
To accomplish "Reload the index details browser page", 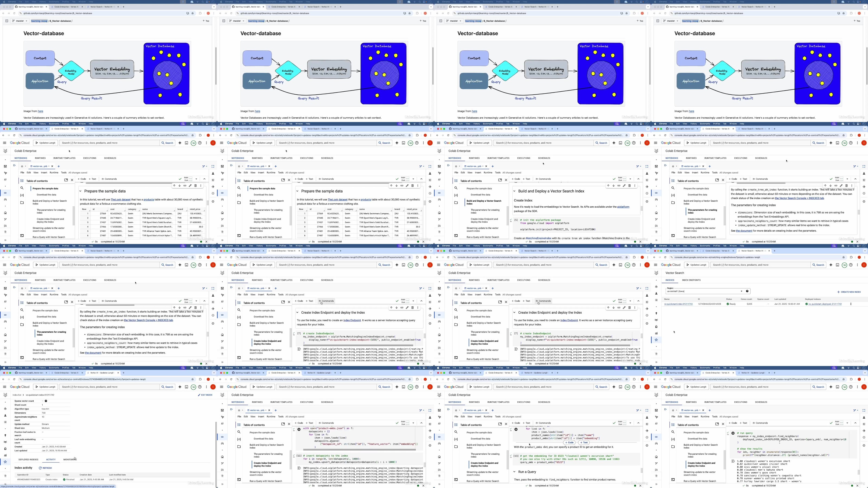I will coord(14,379).
